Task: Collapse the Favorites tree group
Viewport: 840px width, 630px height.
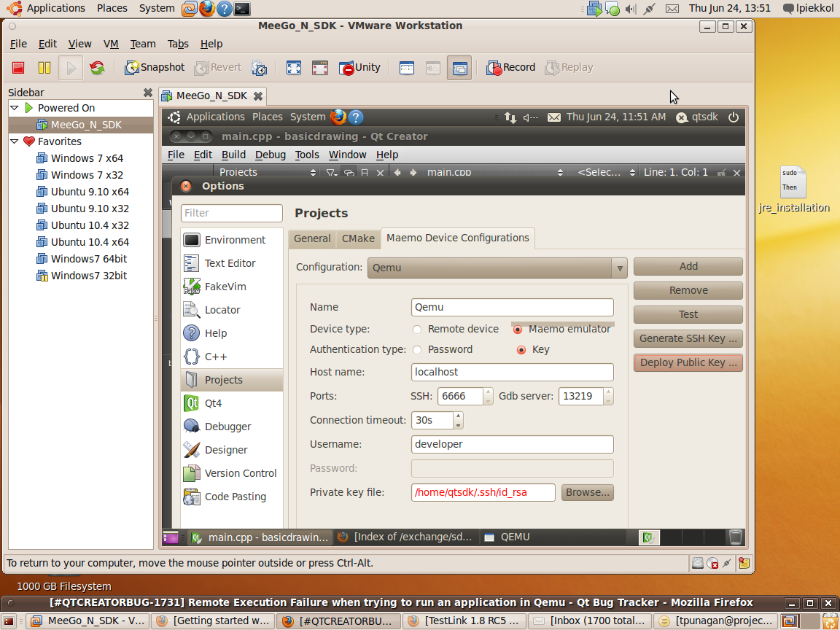Action: tap(15, 141)
